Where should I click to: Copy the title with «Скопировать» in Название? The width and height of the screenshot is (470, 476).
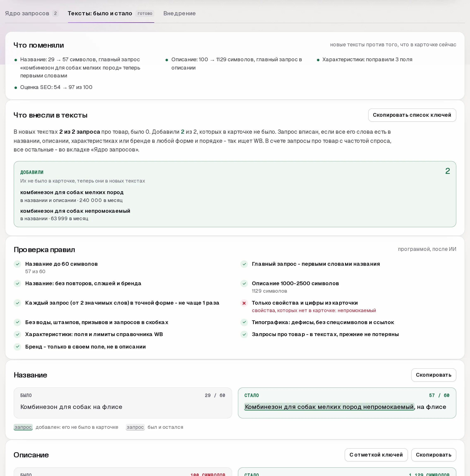pos(434,375)
